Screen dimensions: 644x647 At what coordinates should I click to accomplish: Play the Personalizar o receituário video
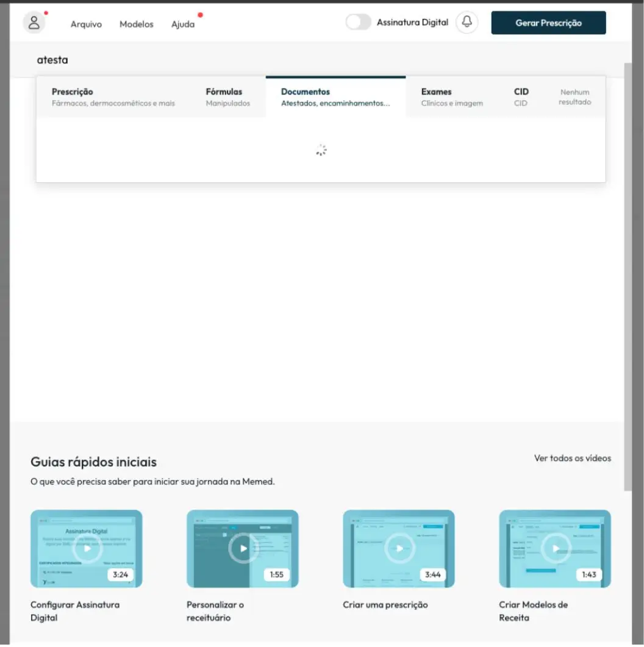tap(243, 548)
